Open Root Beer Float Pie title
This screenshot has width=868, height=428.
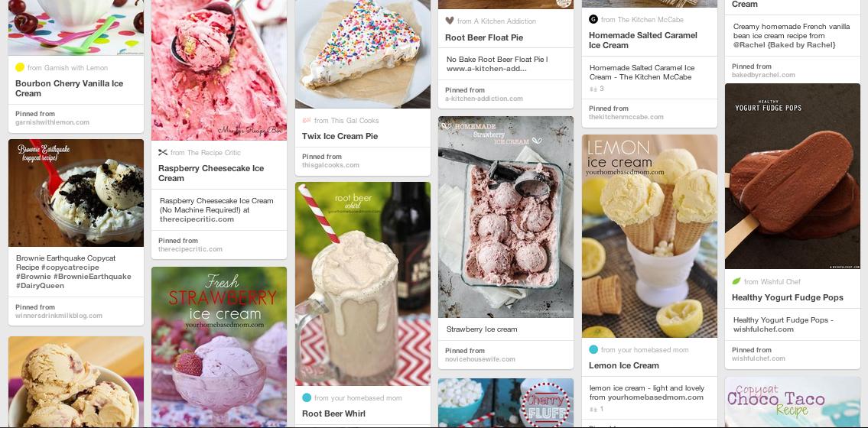tap(484, 37)
